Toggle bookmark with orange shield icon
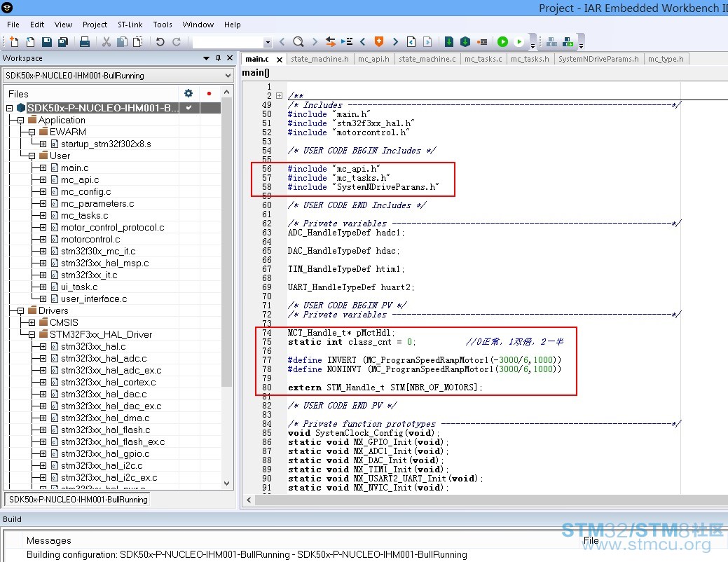The width and height of the screenshot is (728, 562). coord(379,41)
